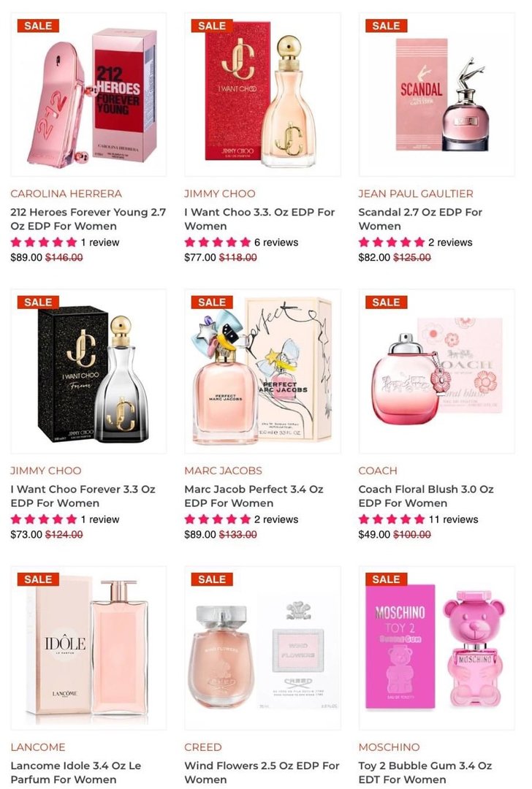
Task: Open the JEAN PAUL GAULTIER brand link
Action: [416, 194]
